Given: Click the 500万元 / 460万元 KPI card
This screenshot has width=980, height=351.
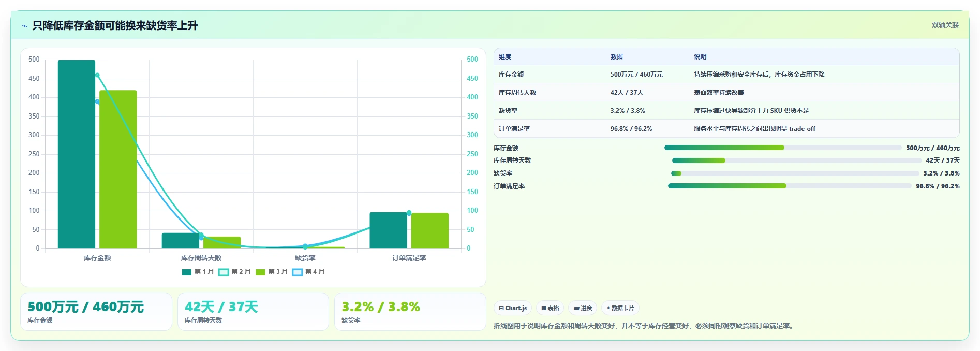Looking at the screenshot, I should (96, 312).
